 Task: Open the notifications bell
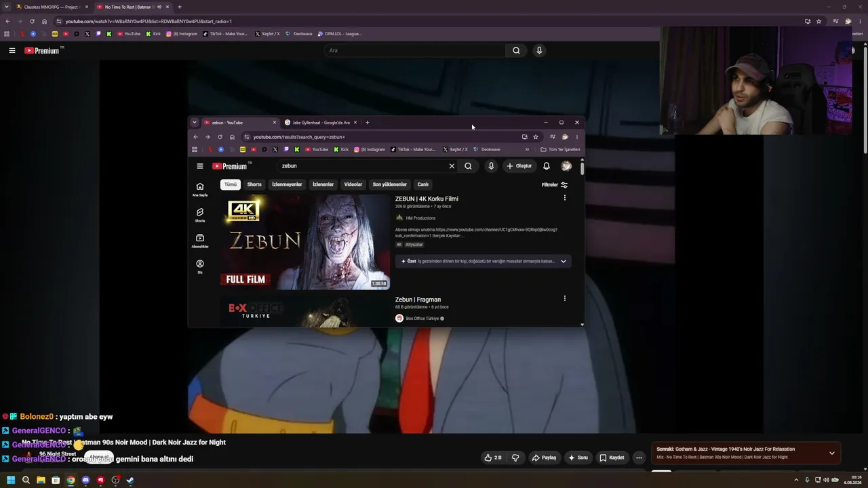click(547, 166)
